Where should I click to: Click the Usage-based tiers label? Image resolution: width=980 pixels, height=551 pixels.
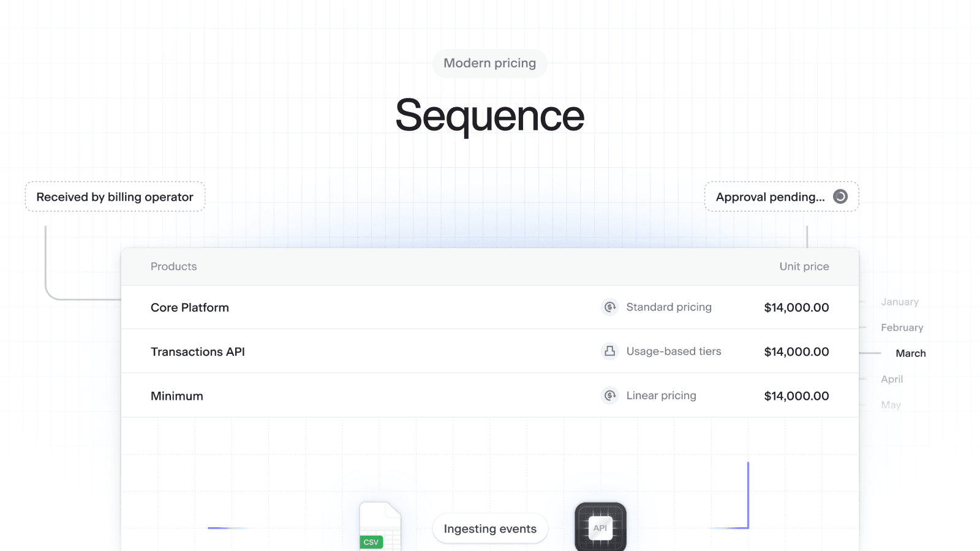coord(674,351)
